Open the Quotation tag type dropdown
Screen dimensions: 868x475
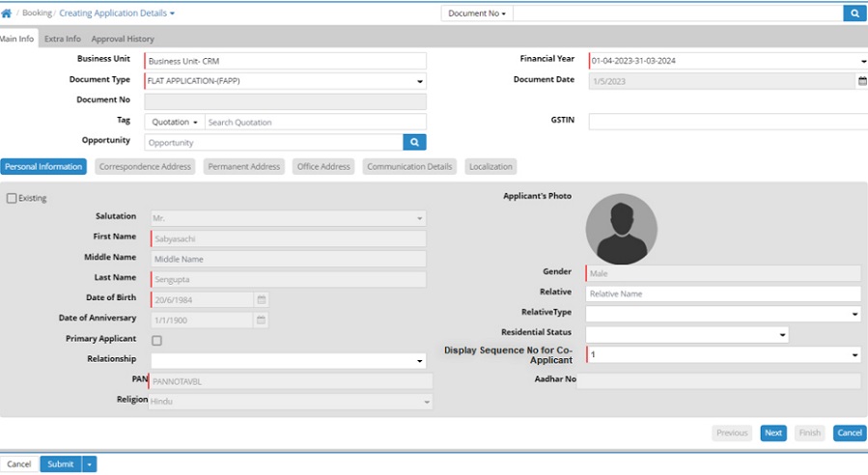coord(175,123)
